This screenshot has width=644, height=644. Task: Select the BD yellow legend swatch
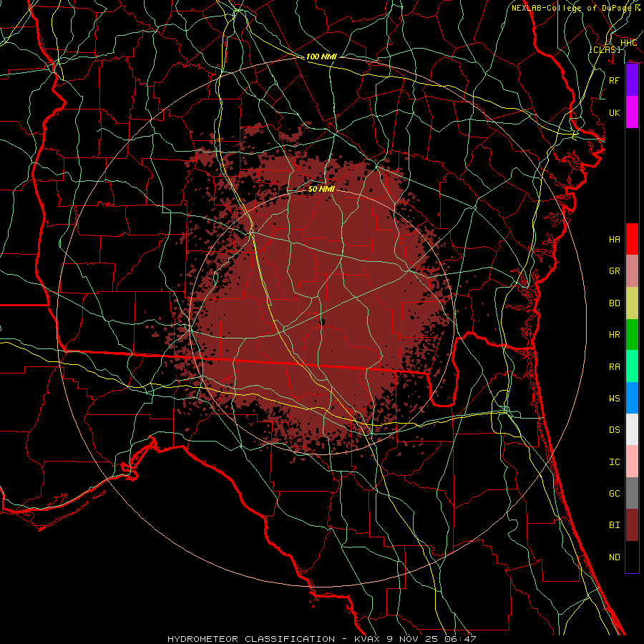pyautogui.click(x=632, y=303)
